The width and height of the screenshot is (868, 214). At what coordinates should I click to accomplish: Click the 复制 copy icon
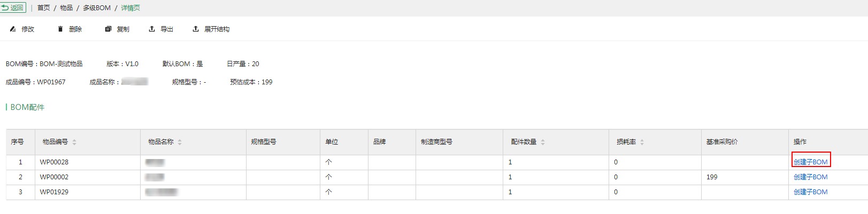[108, 29]
